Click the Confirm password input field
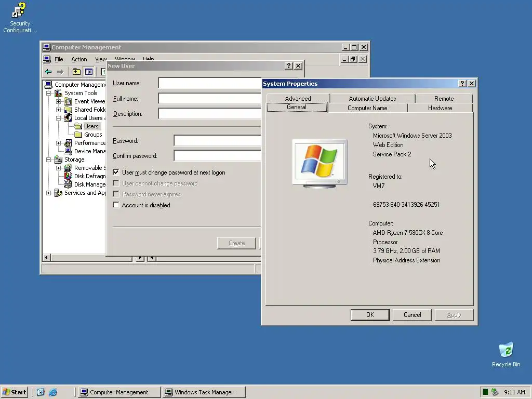This screenshot has height=399, width=532. point(218,156)
